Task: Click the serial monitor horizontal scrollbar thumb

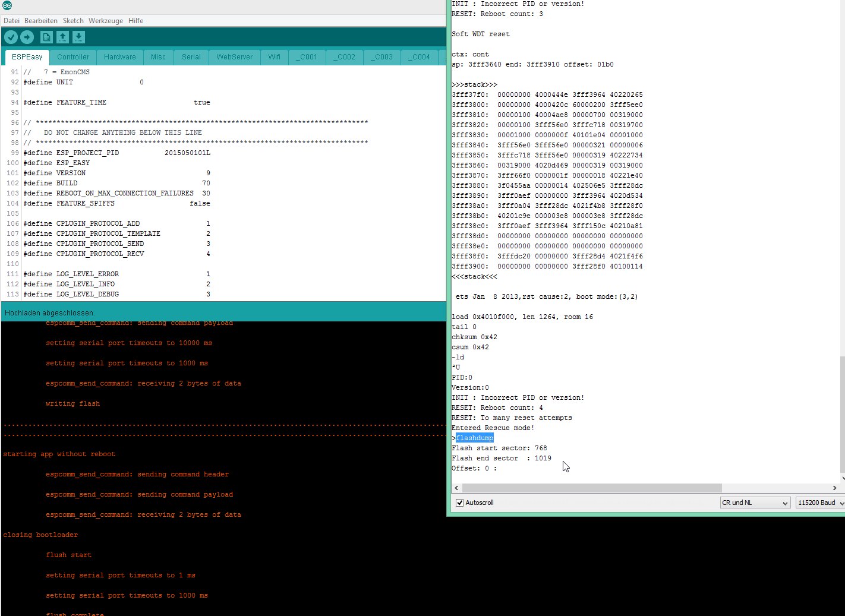Action: [x=591, y=488]
